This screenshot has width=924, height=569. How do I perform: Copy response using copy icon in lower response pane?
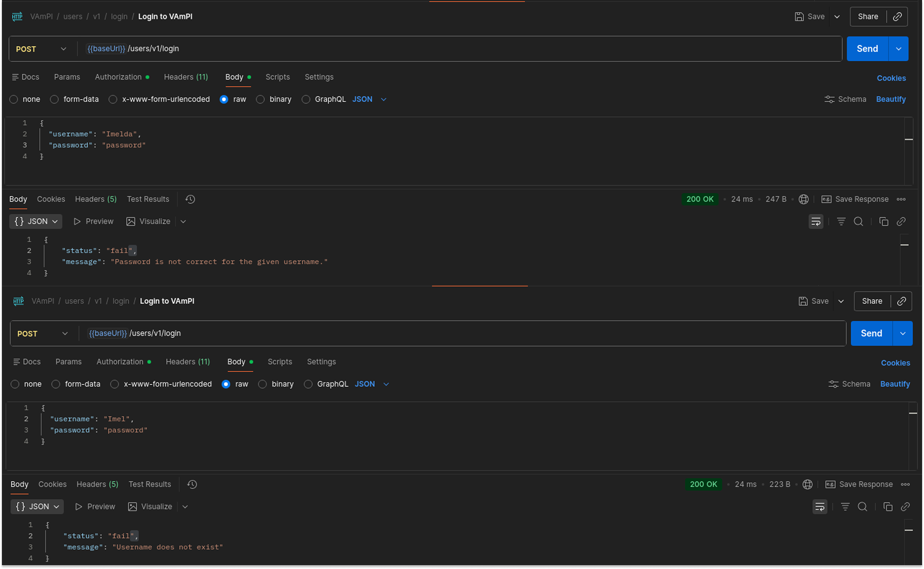(x=888, y=507)
